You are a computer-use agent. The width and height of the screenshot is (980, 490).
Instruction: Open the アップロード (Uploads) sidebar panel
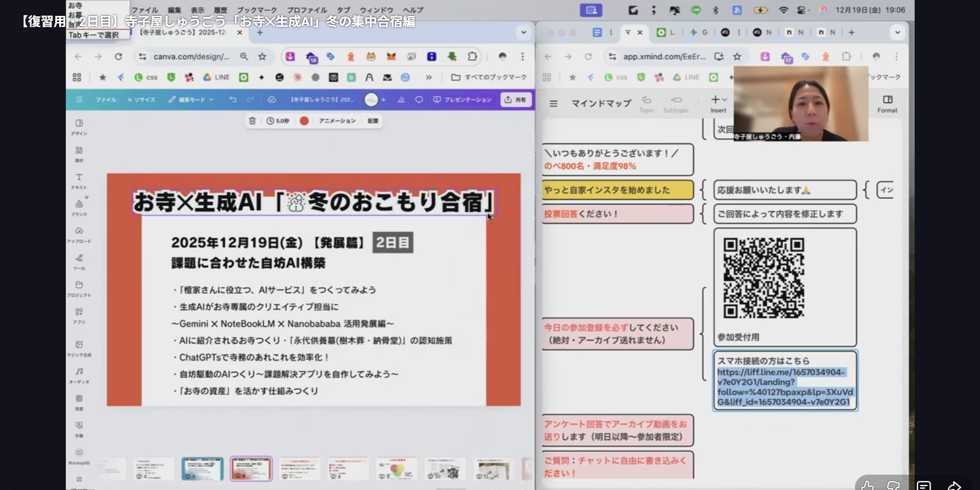pyautogui.click(x=79, y=234)
